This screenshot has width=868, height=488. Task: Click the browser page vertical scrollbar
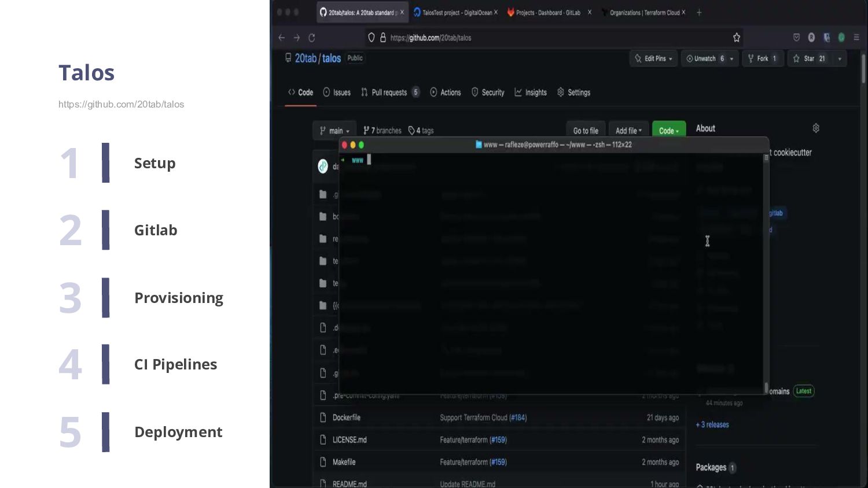pos(863,68)
